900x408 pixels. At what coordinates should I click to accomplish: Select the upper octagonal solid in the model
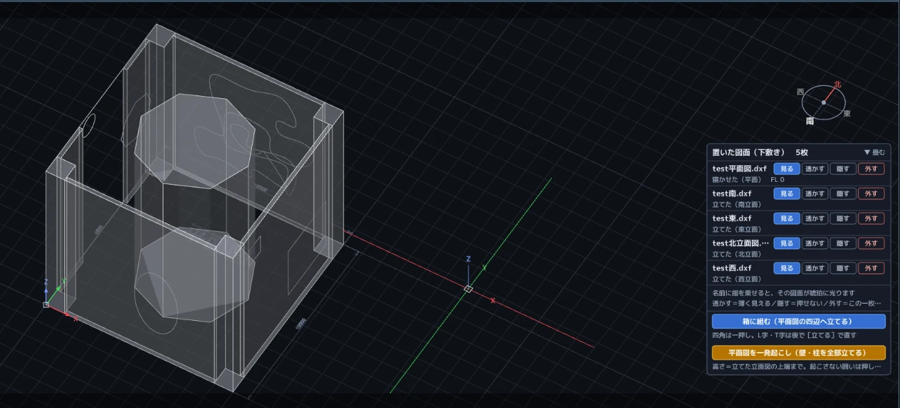coord(195,141)
